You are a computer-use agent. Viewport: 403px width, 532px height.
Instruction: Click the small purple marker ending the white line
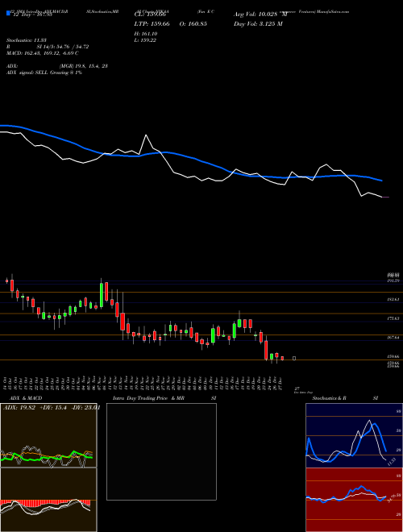point(386,197)
